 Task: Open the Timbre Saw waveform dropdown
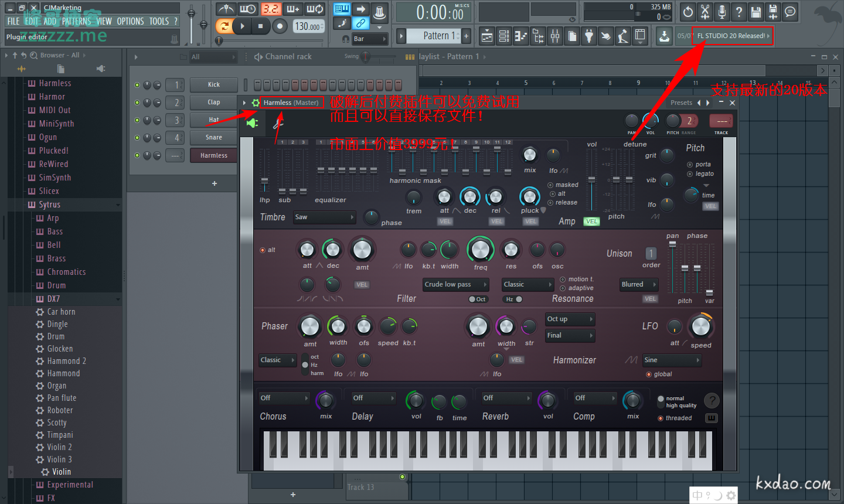pyautogui.click(x=325, y=217)
